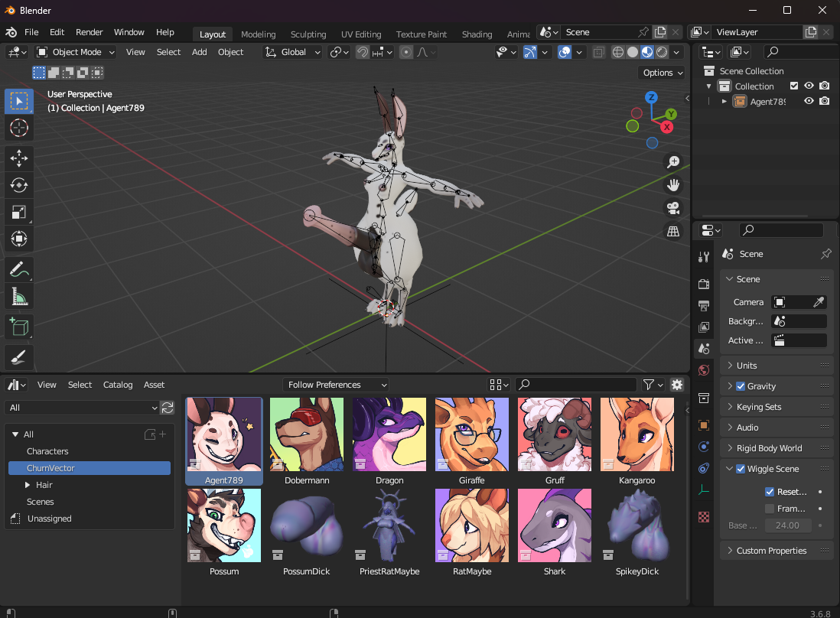Select the Move tool in the viewport toolbar

coord(19,158)
